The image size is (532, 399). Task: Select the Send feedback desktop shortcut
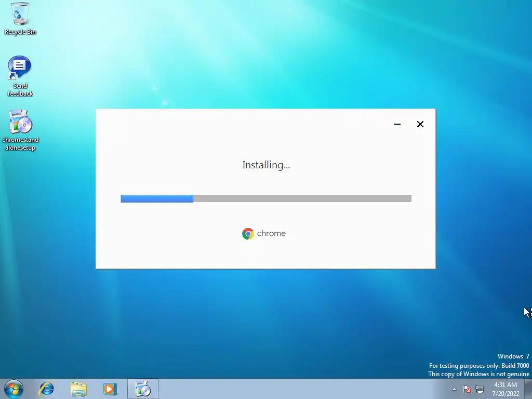pos(20,76)
